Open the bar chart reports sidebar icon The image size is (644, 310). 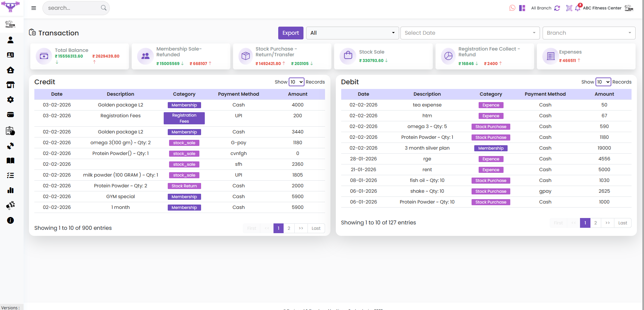(10, 190)
